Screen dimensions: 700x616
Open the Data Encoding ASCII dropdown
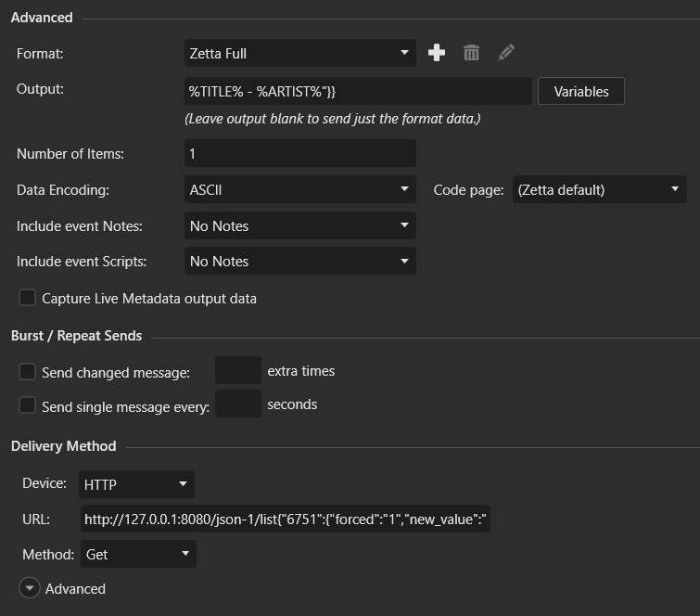click(299, 190)
